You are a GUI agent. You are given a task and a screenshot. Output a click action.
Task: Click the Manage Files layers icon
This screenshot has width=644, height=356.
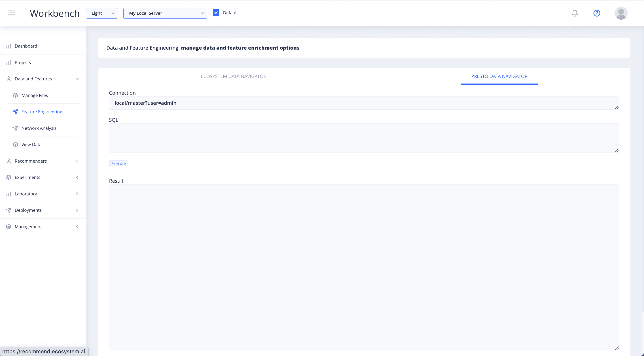coord(15,95)
